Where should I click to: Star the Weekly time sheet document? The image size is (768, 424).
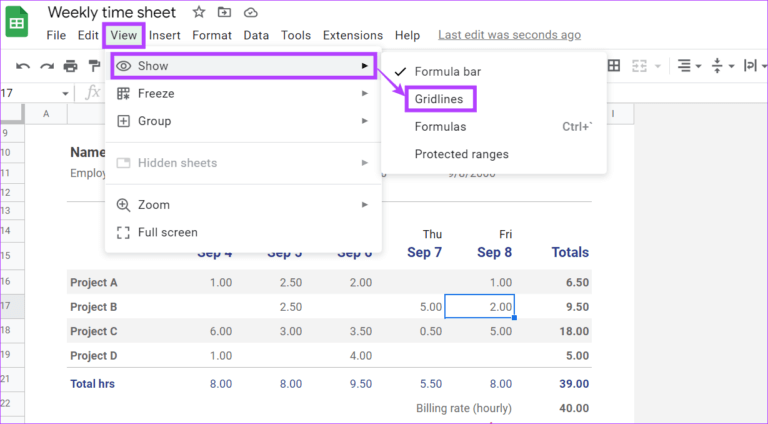tap(198, 13)
